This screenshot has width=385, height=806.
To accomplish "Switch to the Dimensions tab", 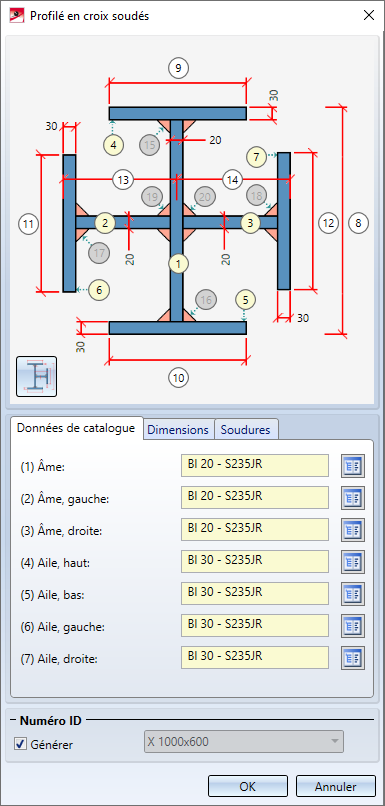I will pyautogui.click(x=178, y=430).
